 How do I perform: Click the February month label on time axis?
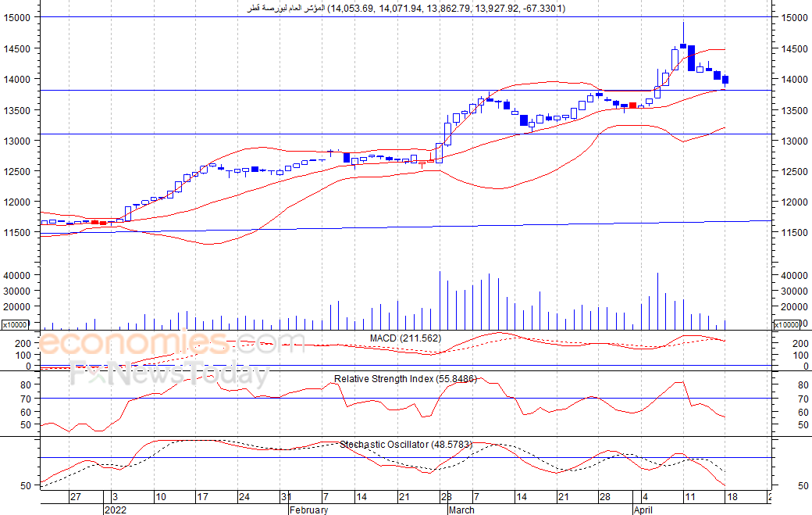308,510
